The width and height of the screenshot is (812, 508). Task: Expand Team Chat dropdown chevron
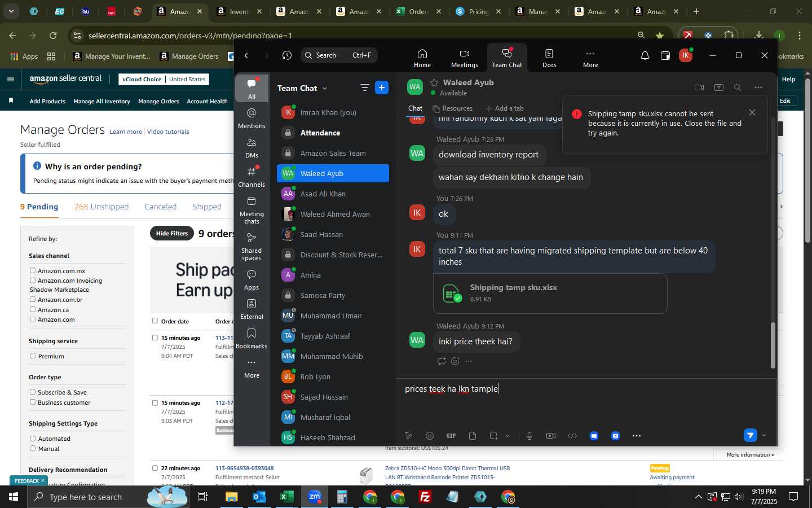pyautogui.click(x=325, y=89)
